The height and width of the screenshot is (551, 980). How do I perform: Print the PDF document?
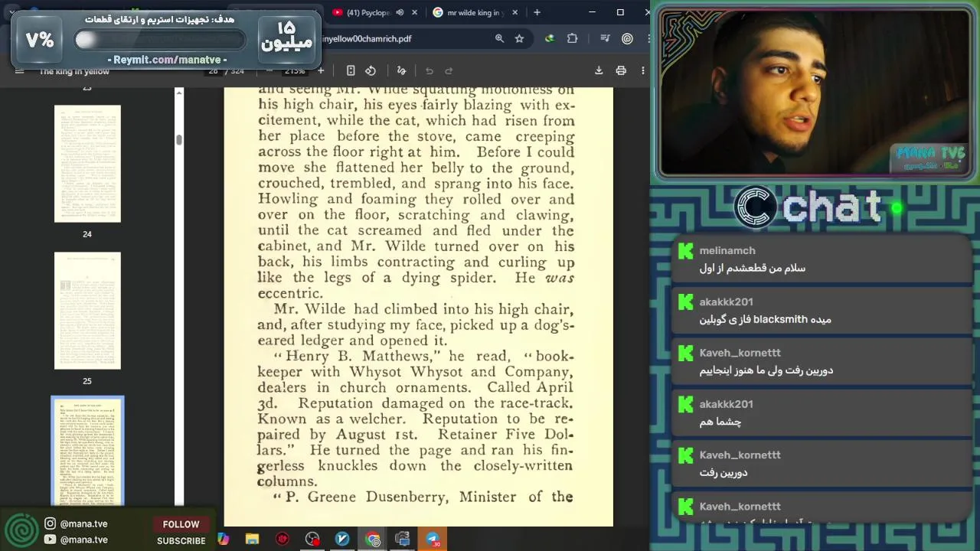621,70
